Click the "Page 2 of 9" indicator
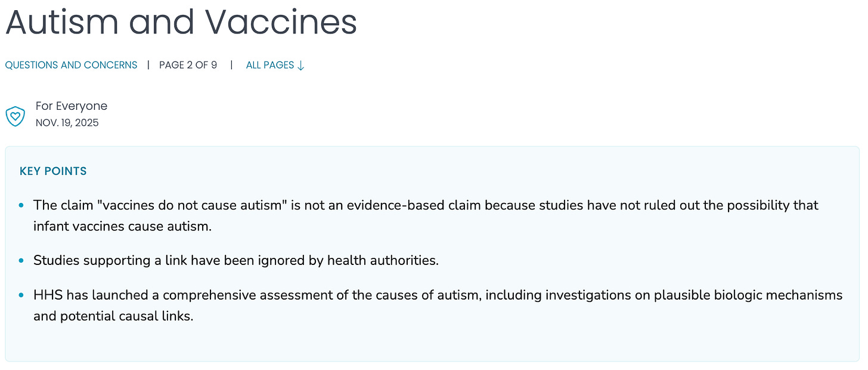 point(188,65)
